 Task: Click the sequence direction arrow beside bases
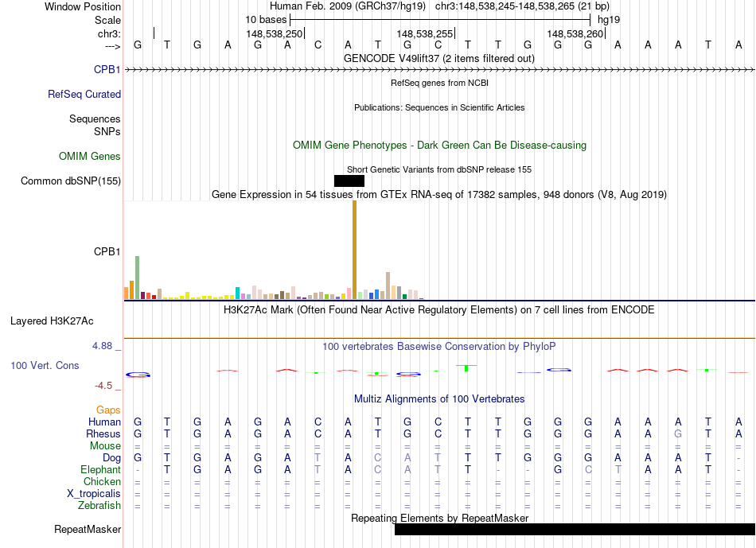[x=113, y=46]
